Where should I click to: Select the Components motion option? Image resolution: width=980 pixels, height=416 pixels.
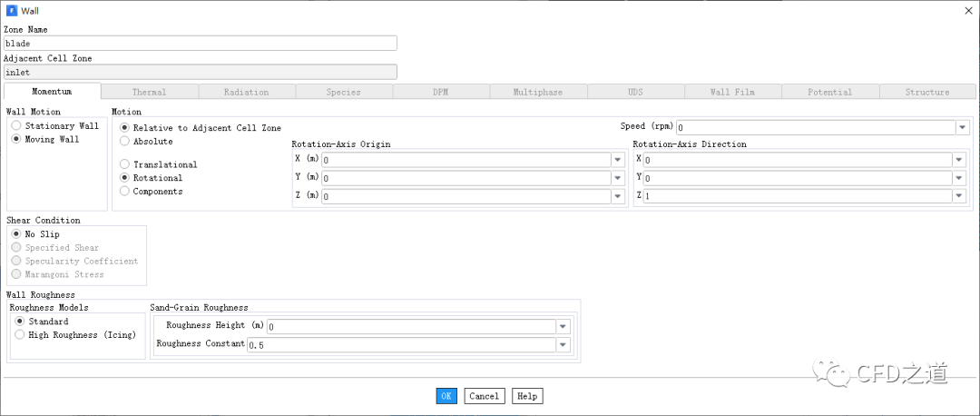pos(125,192)
